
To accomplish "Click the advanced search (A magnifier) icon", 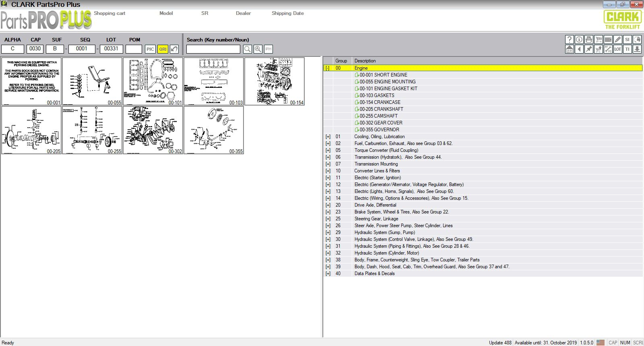I will (258, 49).
